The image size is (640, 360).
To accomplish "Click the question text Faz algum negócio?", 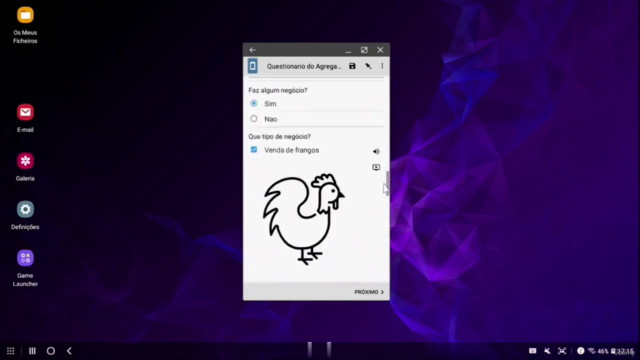I will tap(278, 90).
